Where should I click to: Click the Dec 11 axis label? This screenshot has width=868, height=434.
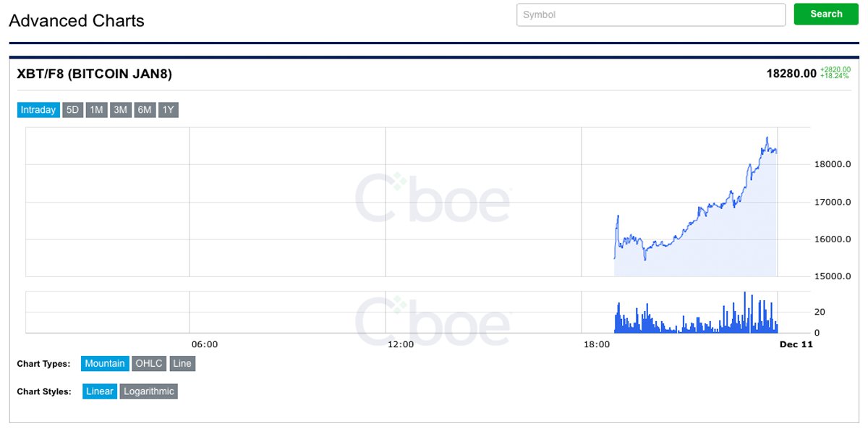tap(796, 344)
